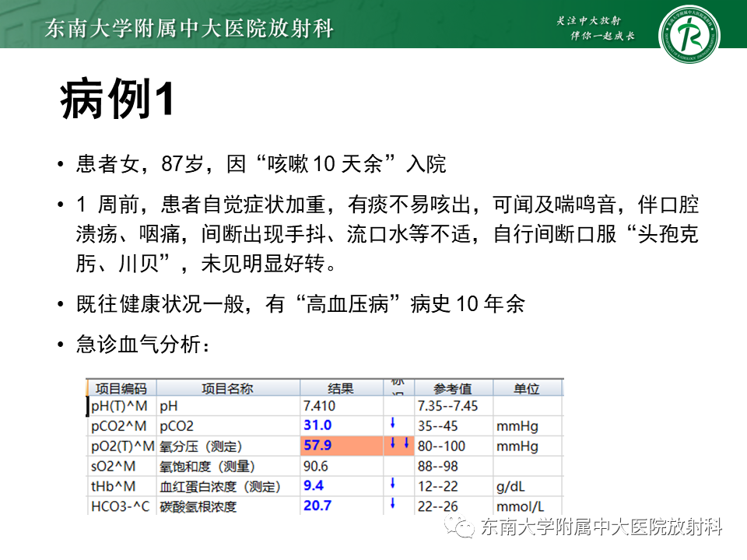Select the pH result 7.410
The width and height of the screenshot is (747, 560).
[319, 406]
